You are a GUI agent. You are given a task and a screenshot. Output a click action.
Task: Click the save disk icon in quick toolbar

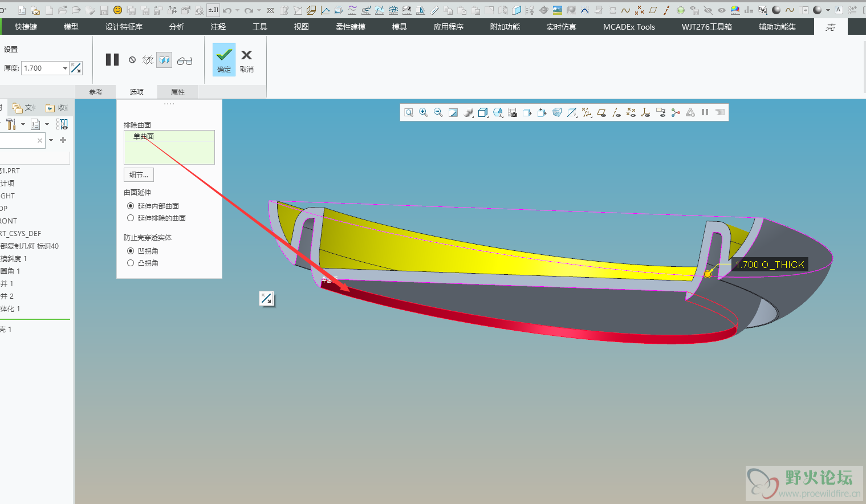click(104, 10)
